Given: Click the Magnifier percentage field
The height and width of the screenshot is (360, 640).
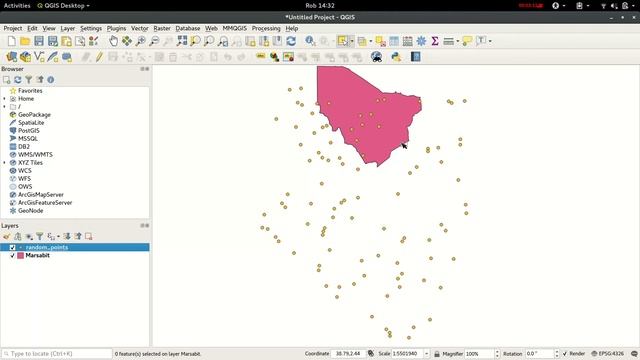Looking at the screenshot, I should point(479,353).
